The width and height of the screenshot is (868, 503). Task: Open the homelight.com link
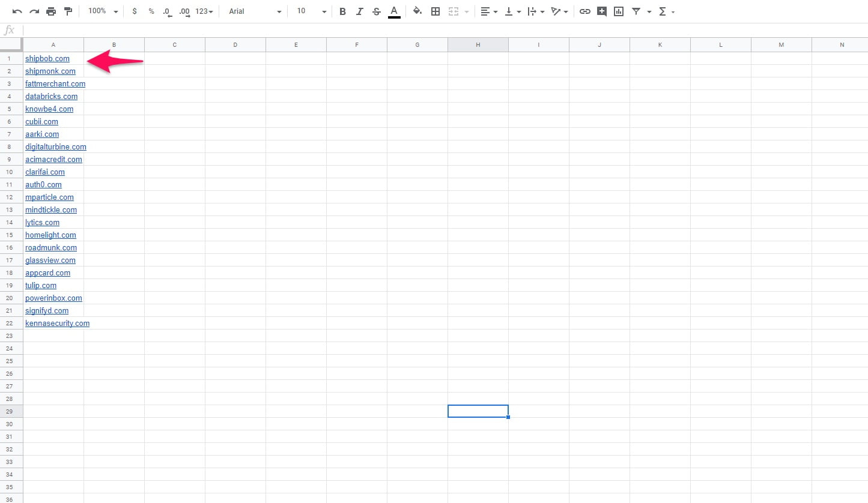click(50, 235)
